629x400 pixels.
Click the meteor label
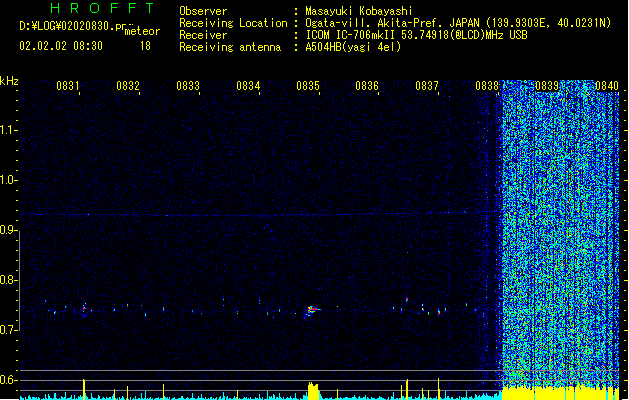[x=142, y=31]
